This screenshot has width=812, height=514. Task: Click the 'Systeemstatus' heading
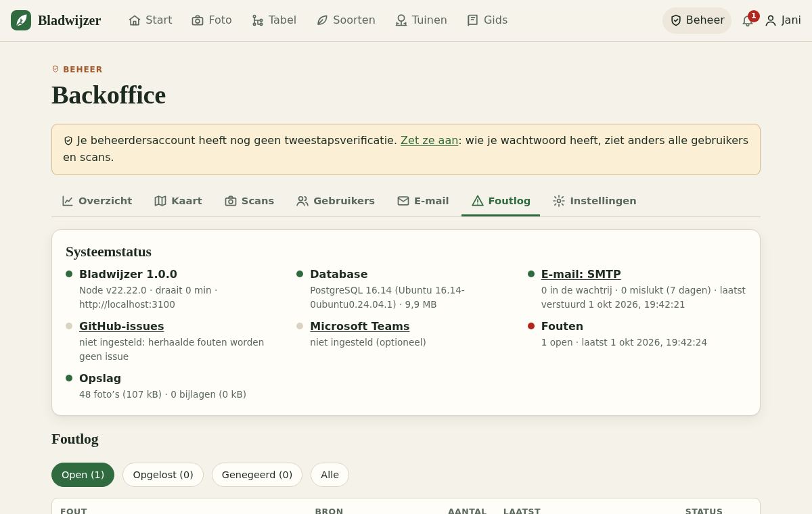pos(108,252)
